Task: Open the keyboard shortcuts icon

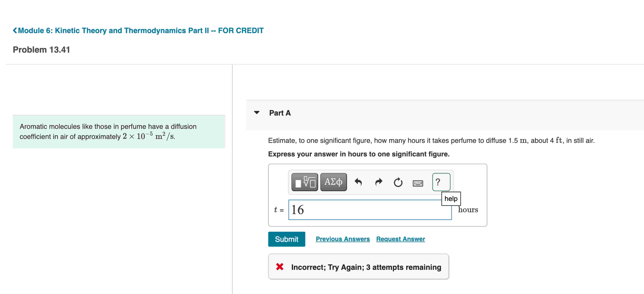Action: click(x=417, y=183)
